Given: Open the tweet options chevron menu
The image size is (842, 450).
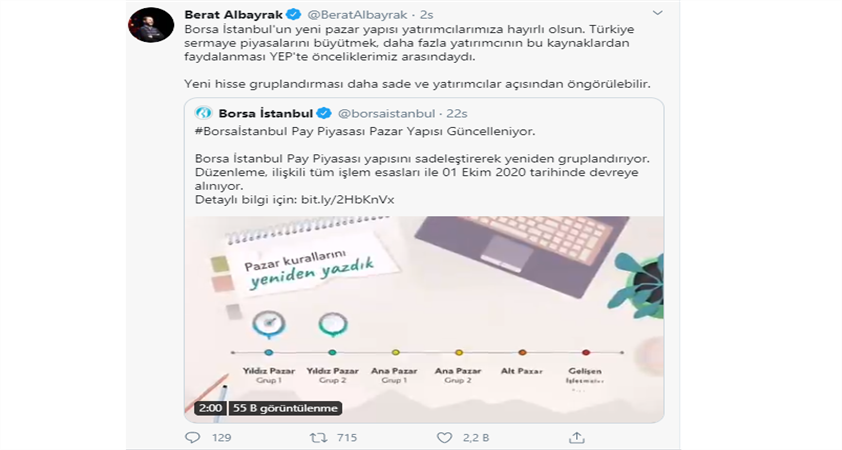Looking at the screenshot, I should 657,13.
